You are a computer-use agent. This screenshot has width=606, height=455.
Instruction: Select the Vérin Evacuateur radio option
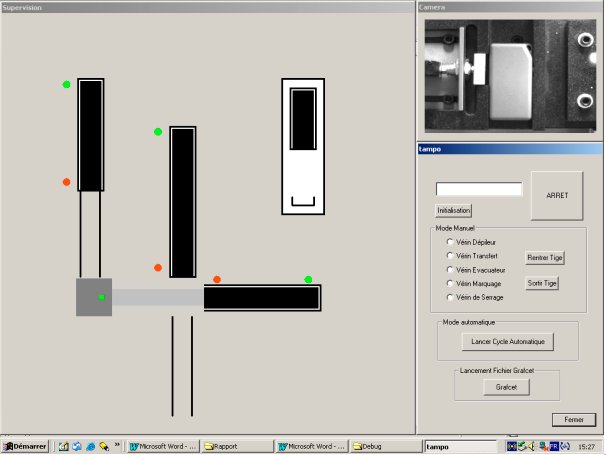pyautogui.click(x=449, y=269)
